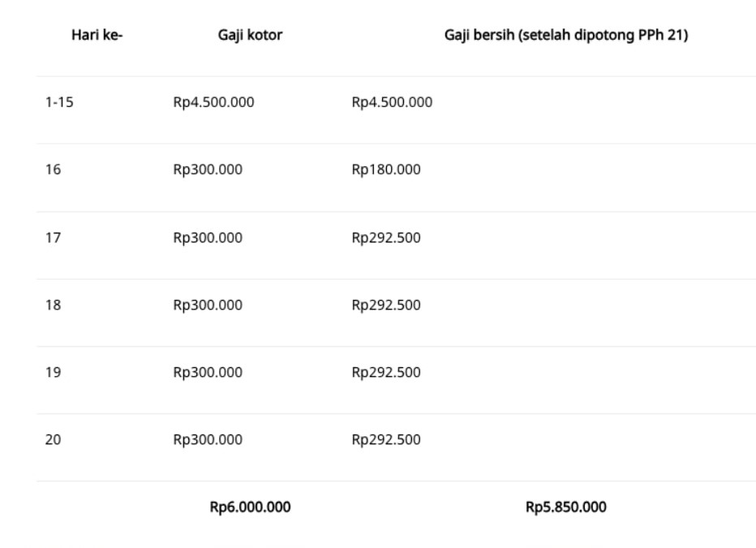Click the Rp5.850.000 total net salary
The width and height of the screenshot is (756, 548).
click(x=566, y=507)
